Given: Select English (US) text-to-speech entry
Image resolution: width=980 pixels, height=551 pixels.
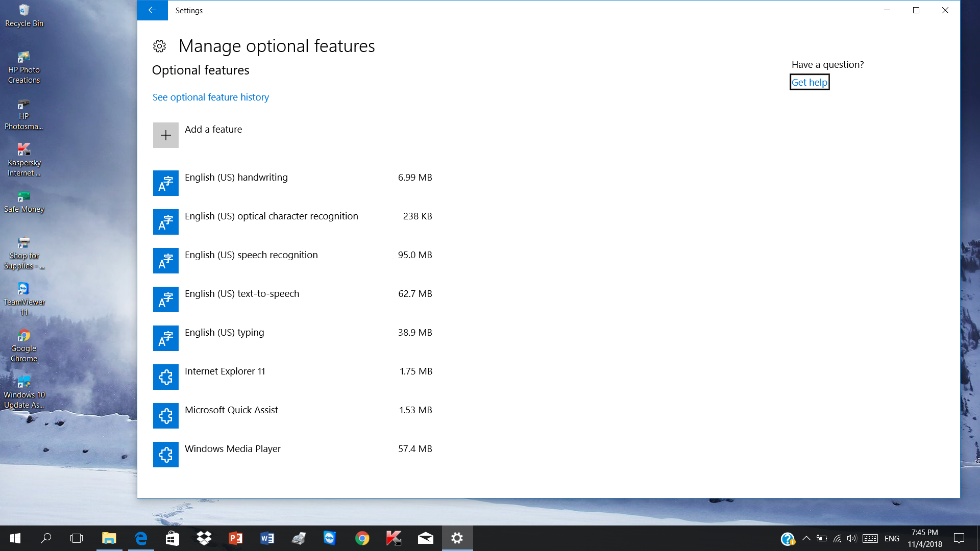Looking at the screenshot, I should coord(241,294).
